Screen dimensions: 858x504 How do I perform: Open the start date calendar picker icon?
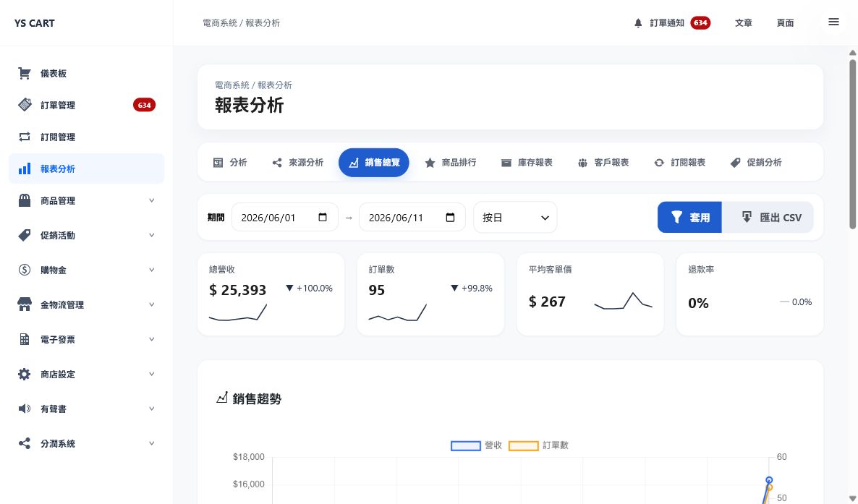(x=323, y=217)
